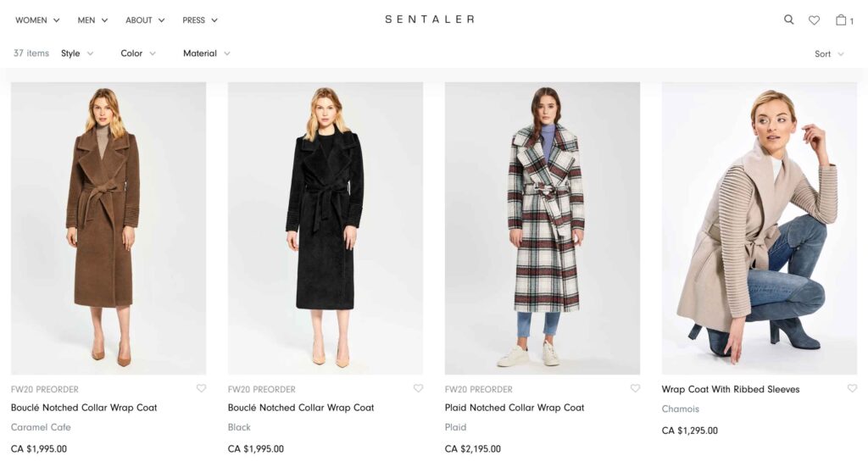Favorite the Black Bouclé coat
The image size is (868, 467).
point(418,389)
